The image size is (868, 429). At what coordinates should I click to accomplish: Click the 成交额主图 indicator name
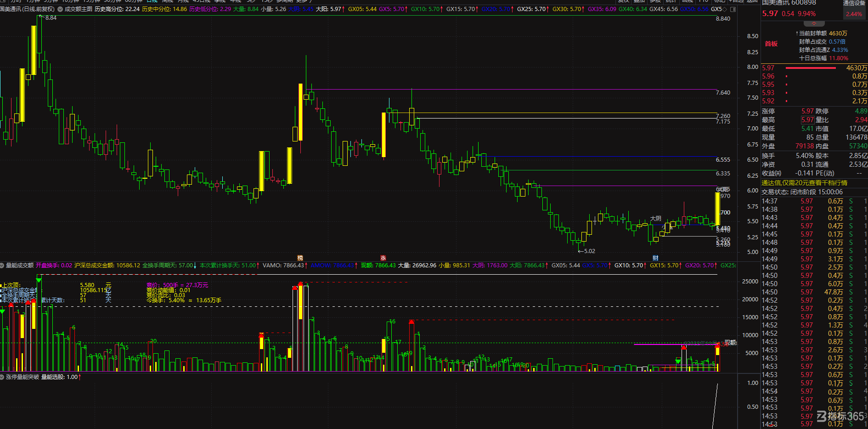pos(78,9)
